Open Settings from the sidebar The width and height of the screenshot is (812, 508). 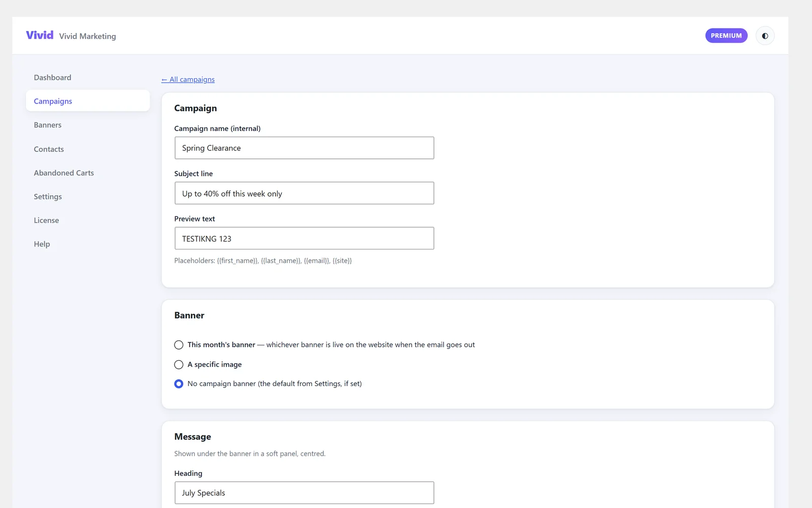(88, 197)
